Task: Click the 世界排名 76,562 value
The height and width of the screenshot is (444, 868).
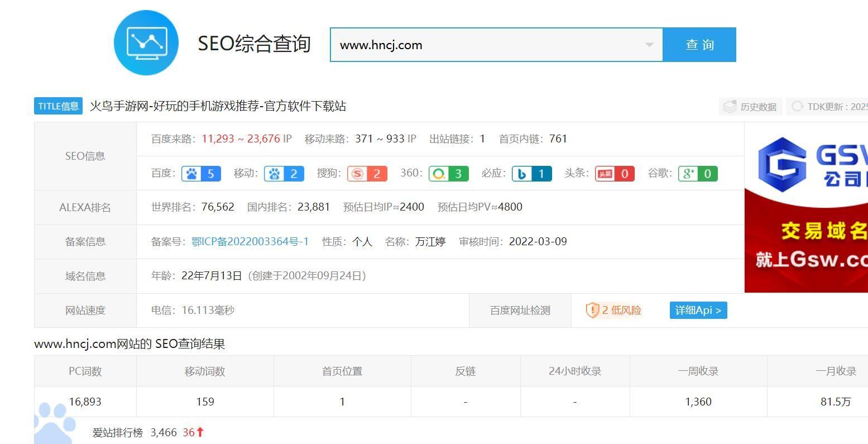Action: point(218,207)
